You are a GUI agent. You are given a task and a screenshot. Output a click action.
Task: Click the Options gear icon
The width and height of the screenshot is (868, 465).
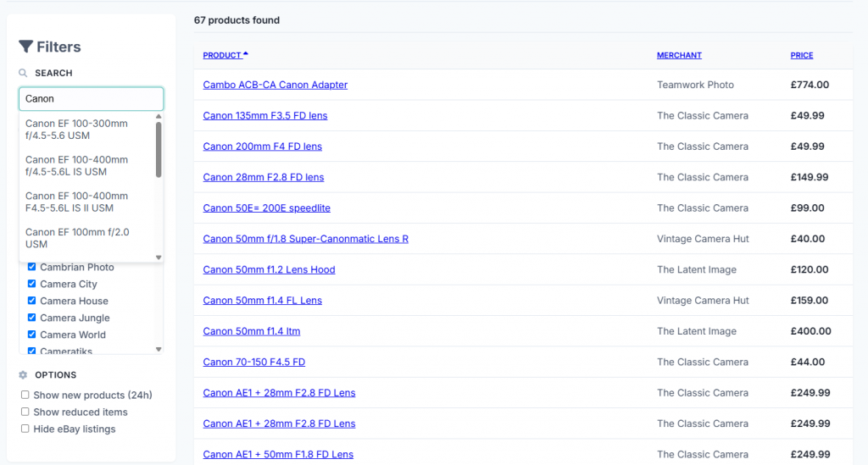click(23, 375)
